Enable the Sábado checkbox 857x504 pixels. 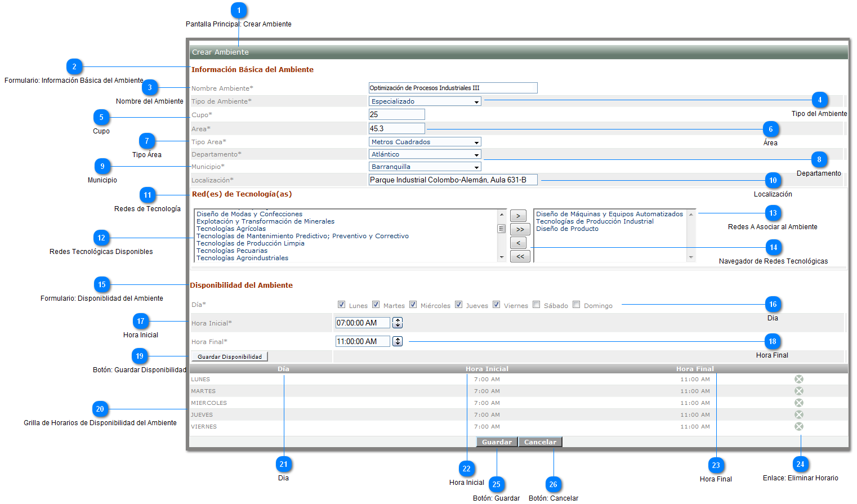pos(536,305)
